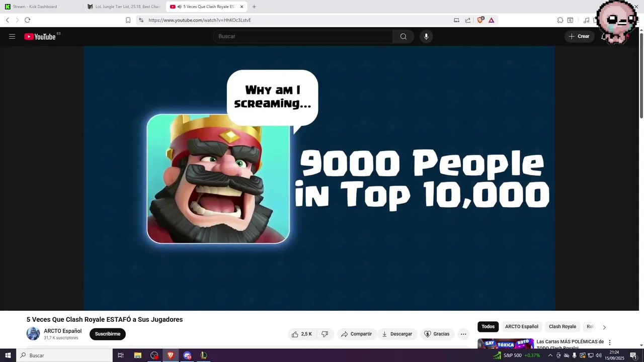This screenshot has width=644, height=362.
Task: Click the share page icon in address bar
Action: pos(468,20)
